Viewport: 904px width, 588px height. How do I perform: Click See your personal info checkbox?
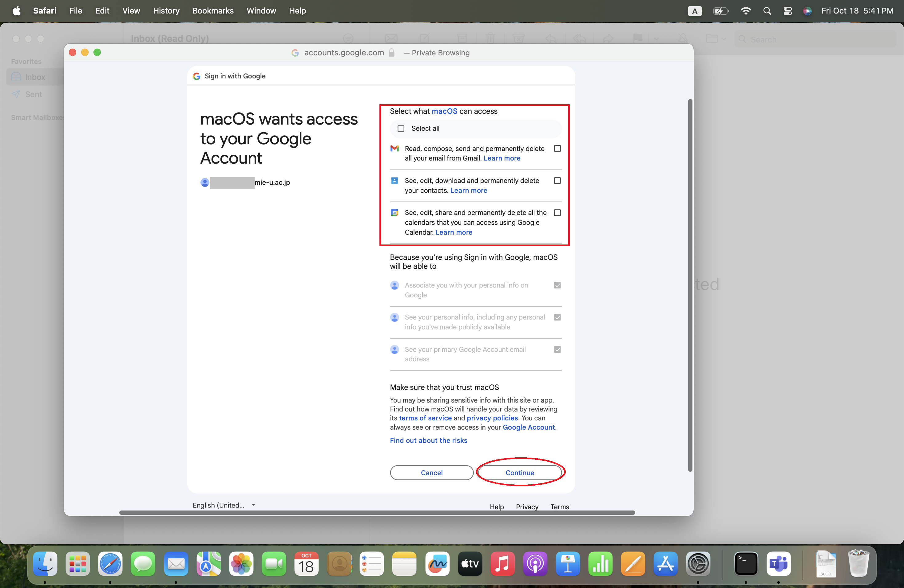pos(557,317)
